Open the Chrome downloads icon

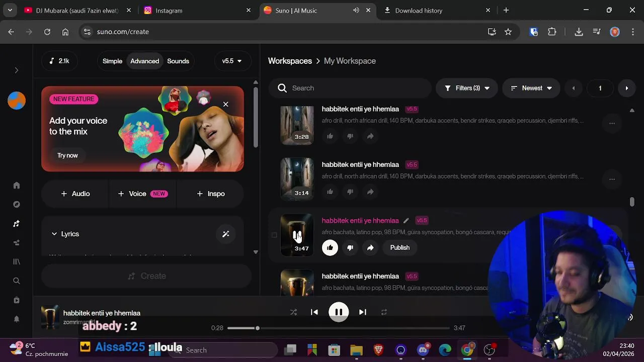(579, 32)
